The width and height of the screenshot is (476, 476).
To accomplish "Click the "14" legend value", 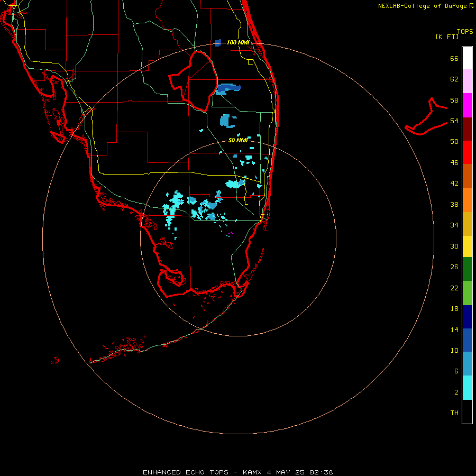I will [x=454, y=330].
